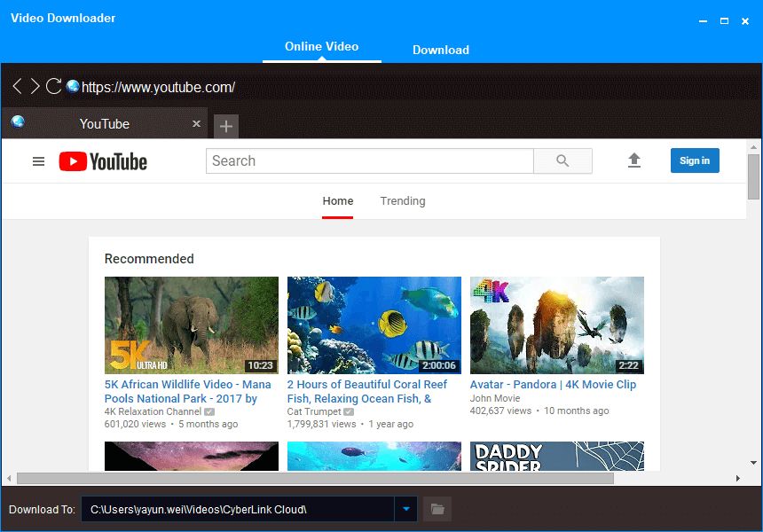Open a new tab with plus button
Viewport: 763px width, 532px height.
point(226,127)
